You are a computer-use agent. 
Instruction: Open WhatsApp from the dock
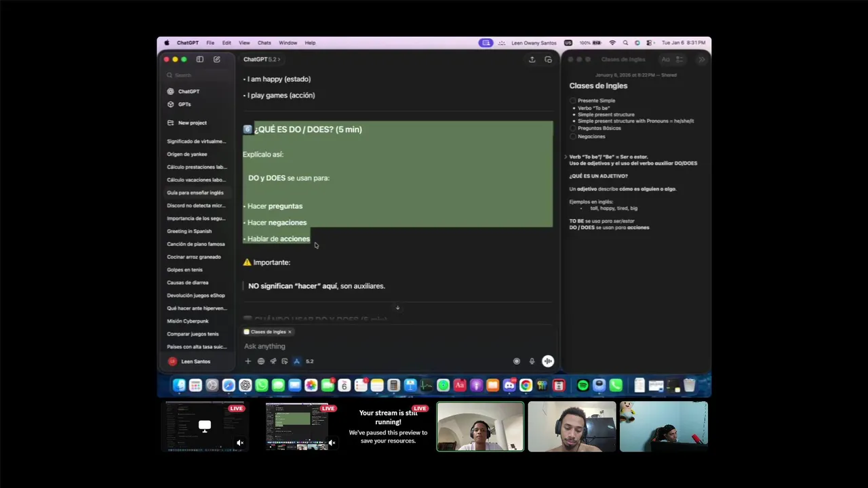(262, 386)
